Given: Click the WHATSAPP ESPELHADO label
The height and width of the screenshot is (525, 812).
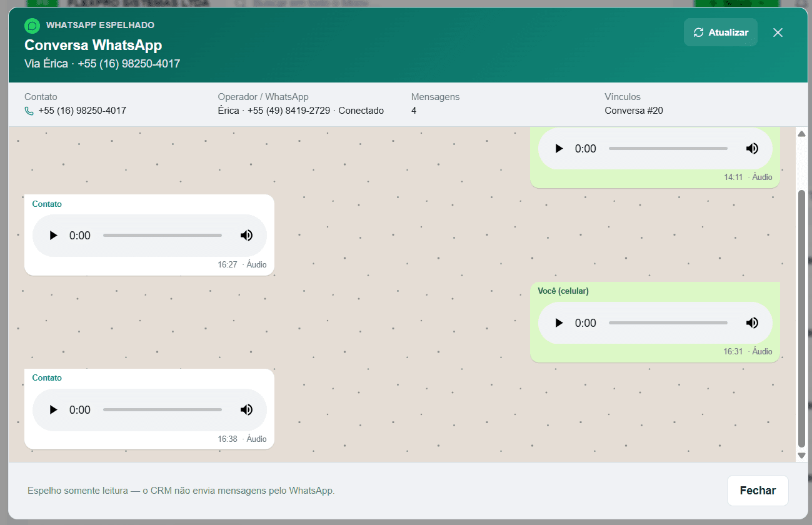Looking at the screenshot, I should pyautogui.click(x=100, y=25).
